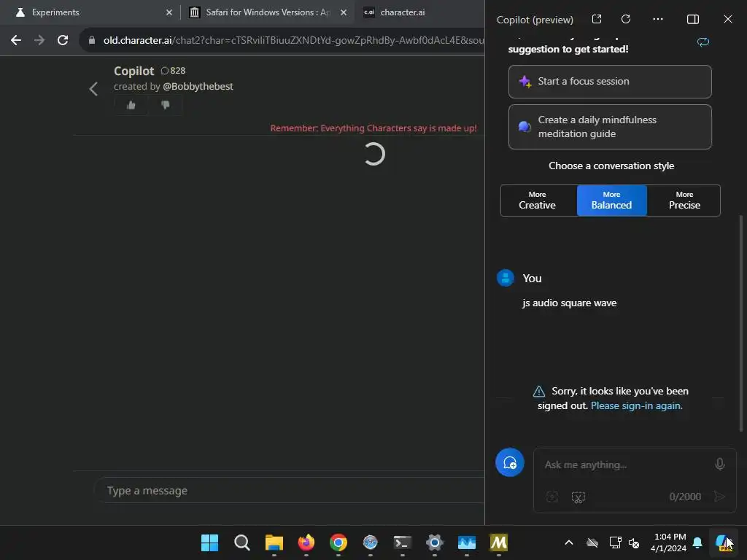
Task: Refresh the Copilot sidebar
Action: tap(626, 19)
